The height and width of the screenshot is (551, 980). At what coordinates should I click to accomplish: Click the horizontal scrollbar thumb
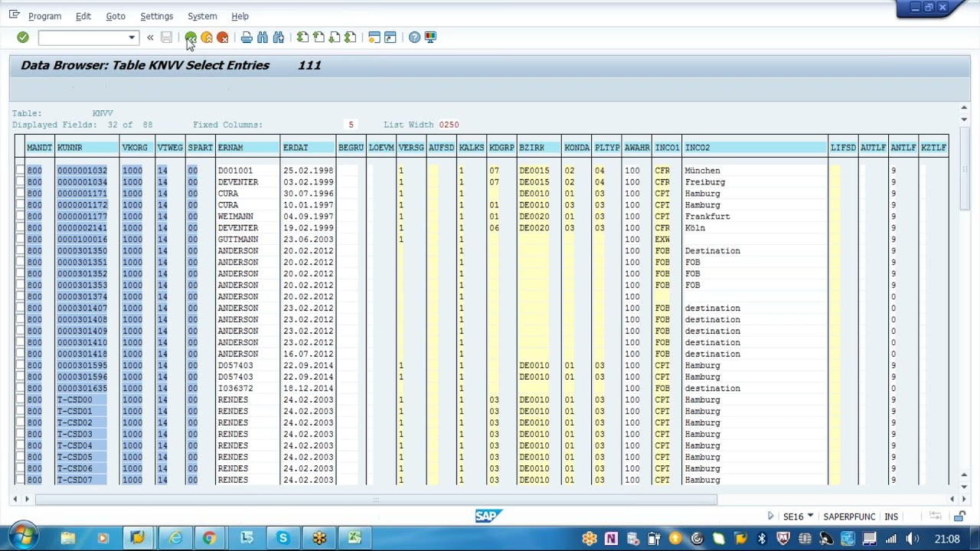[376, 500]
